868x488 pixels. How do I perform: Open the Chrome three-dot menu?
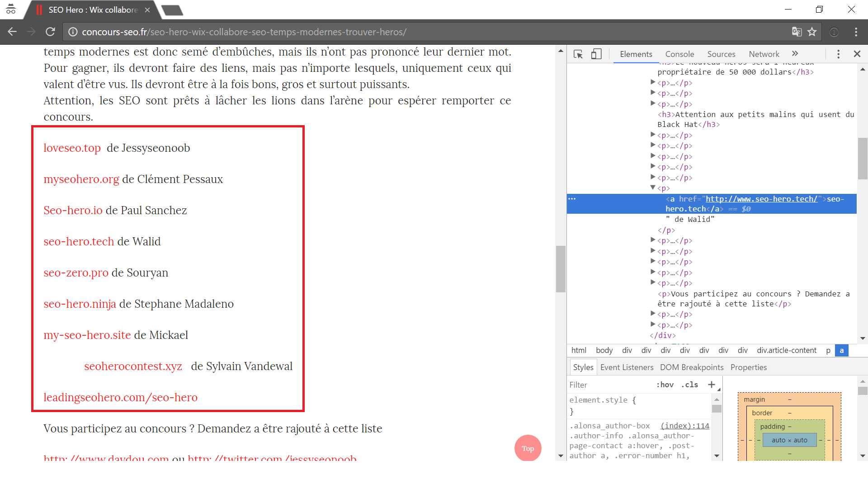tap(856, 32)
